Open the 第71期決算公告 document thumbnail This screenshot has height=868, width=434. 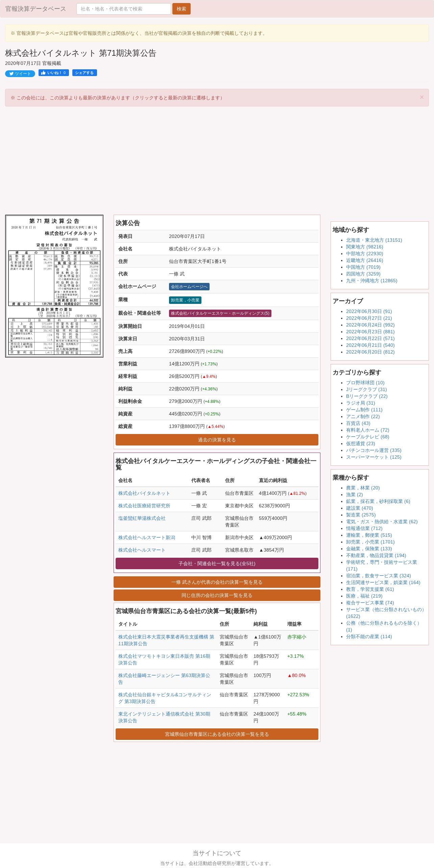(54, 286)
